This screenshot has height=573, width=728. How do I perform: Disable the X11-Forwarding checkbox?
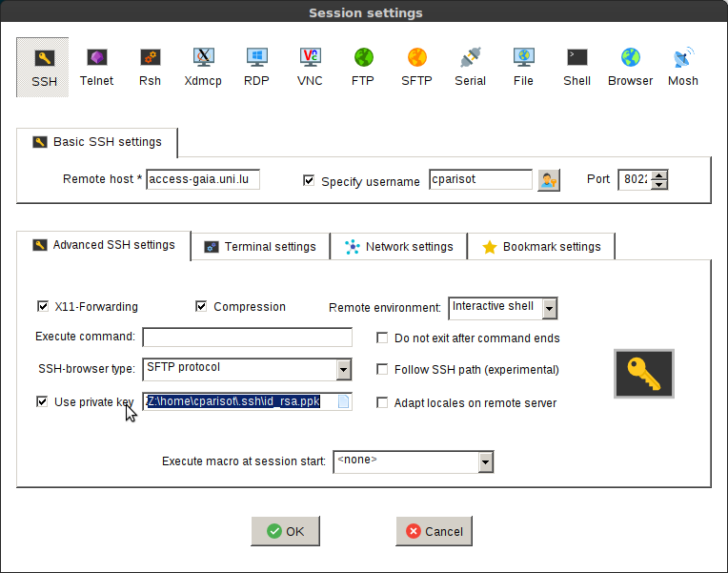(x=42, y=307)
